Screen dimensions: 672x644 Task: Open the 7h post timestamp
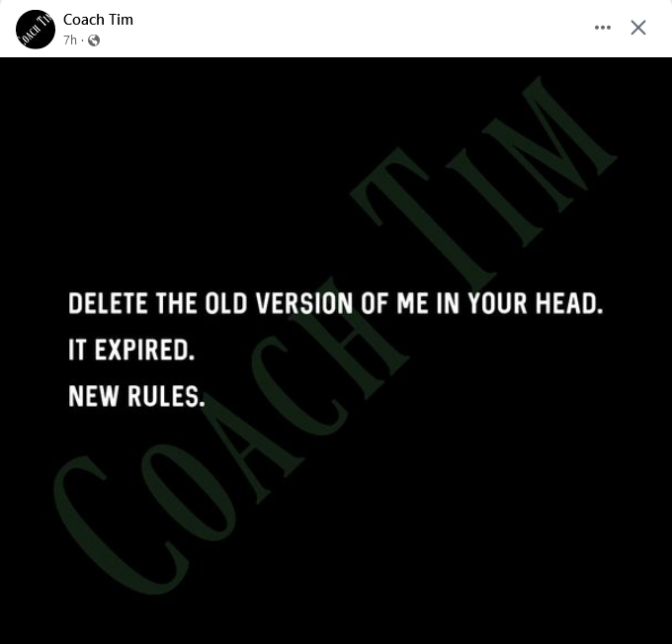point(70,40)
